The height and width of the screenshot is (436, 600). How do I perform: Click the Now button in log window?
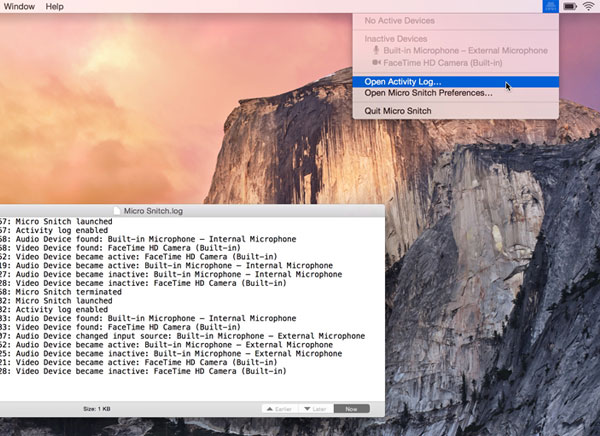pyautogui.click(x=352, y=409)
